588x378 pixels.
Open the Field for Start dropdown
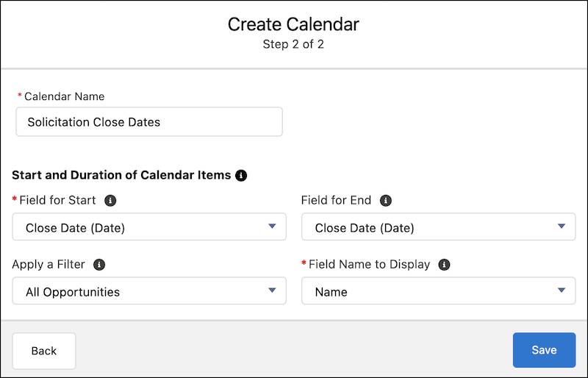click(x=149, y=227)
